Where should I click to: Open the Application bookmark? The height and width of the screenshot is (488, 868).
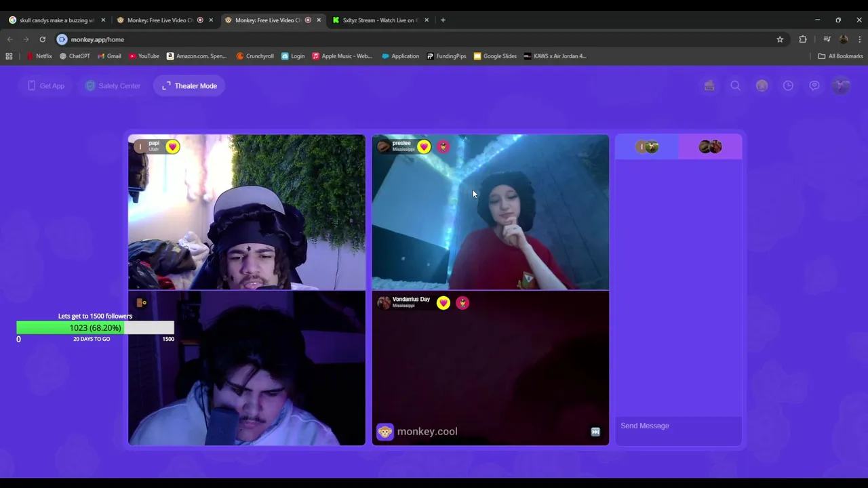pos(400,56)
